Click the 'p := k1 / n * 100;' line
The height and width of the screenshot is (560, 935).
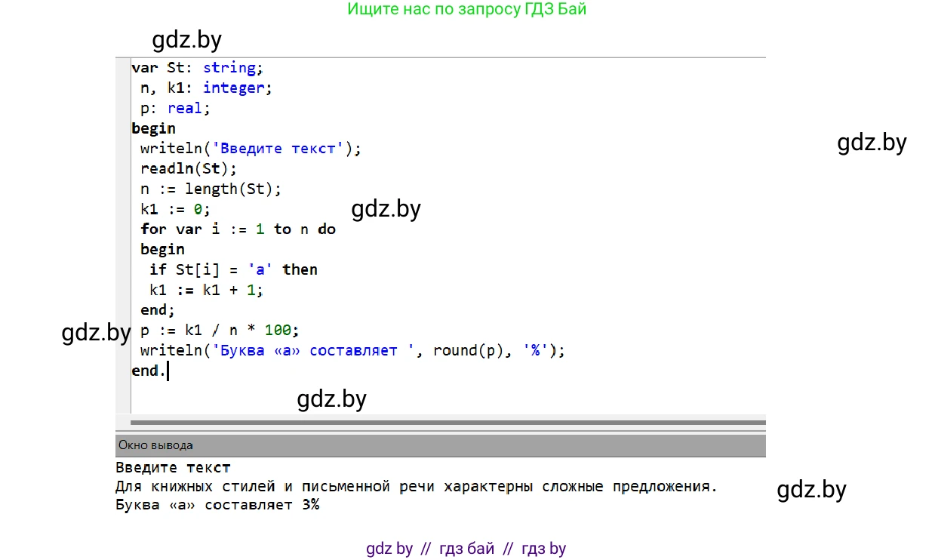(220, 331)
